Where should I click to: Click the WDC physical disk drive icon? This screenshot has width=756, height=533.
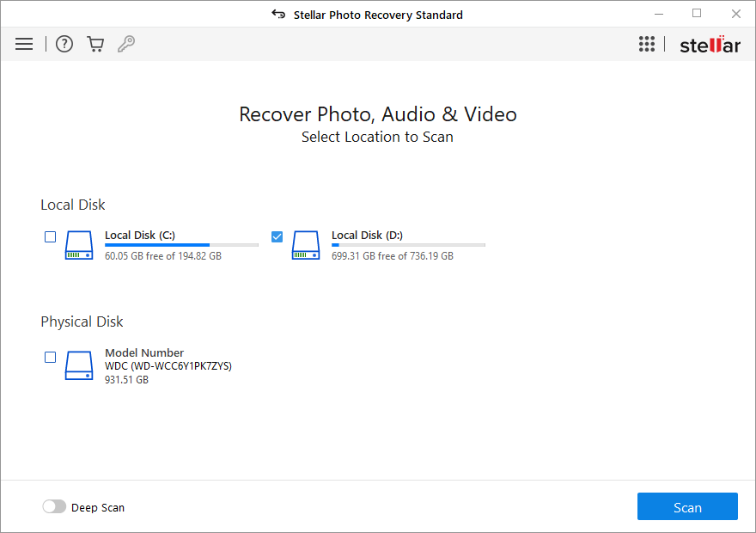pyautogui.click(x=78, y=365)
